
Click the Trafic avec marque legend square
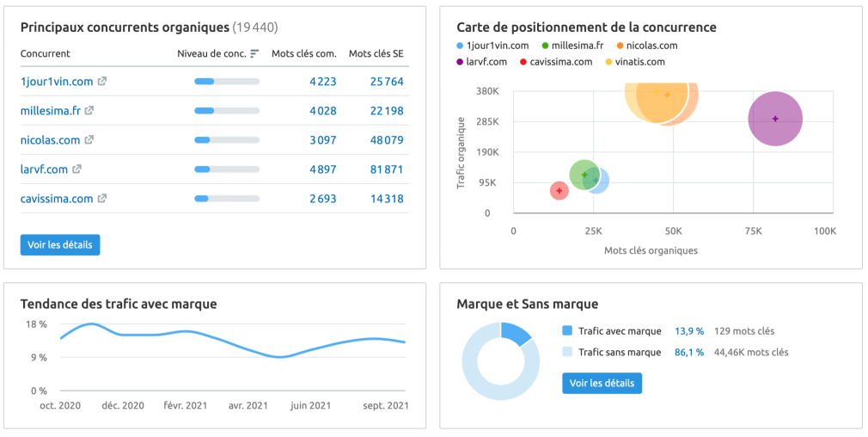pos(567,330)
